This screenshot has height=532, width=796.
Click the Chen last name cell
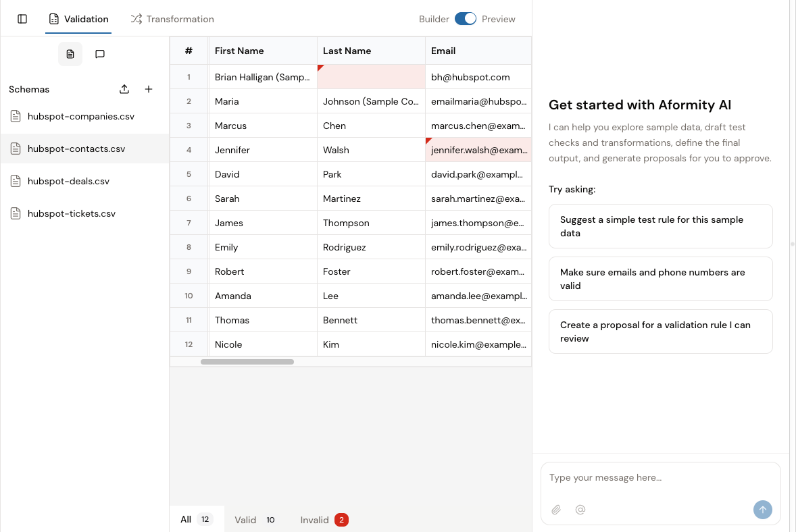[370, 126]
